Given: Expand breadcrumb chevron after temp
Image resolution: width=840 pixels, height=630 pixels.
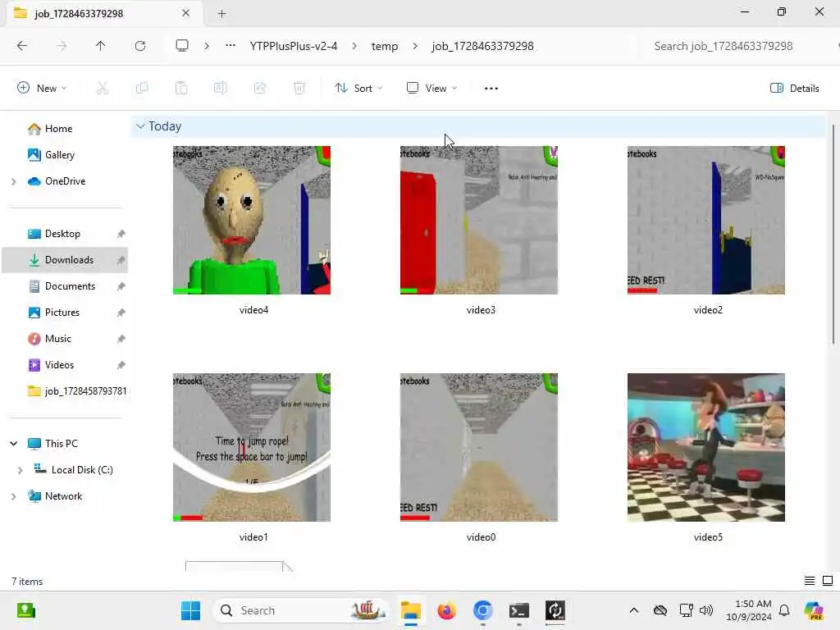Looking at the screenshot, I should click(x=415, y=46).
